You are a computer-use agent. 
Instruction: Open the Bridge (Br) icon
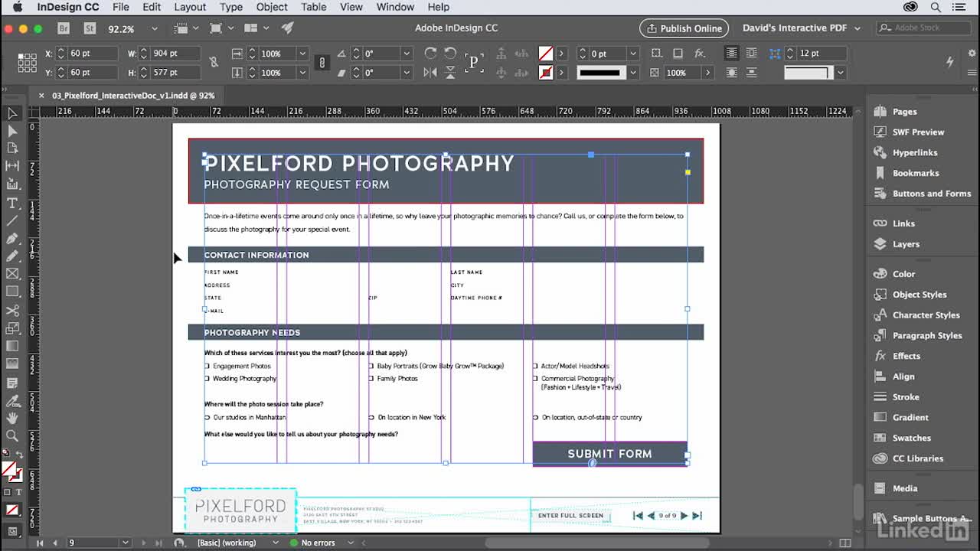[x=64, y=28]
